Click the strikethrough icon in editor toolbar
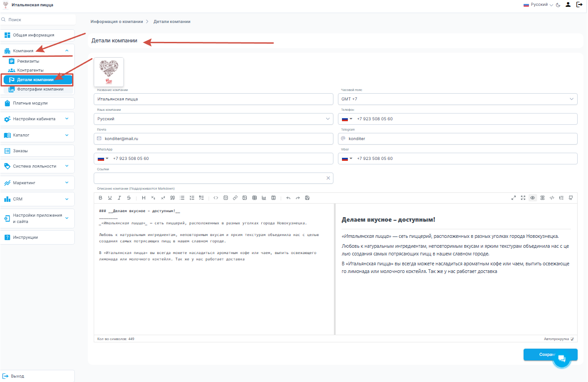This screenshot has width=588, height=382. click(129, 198)
